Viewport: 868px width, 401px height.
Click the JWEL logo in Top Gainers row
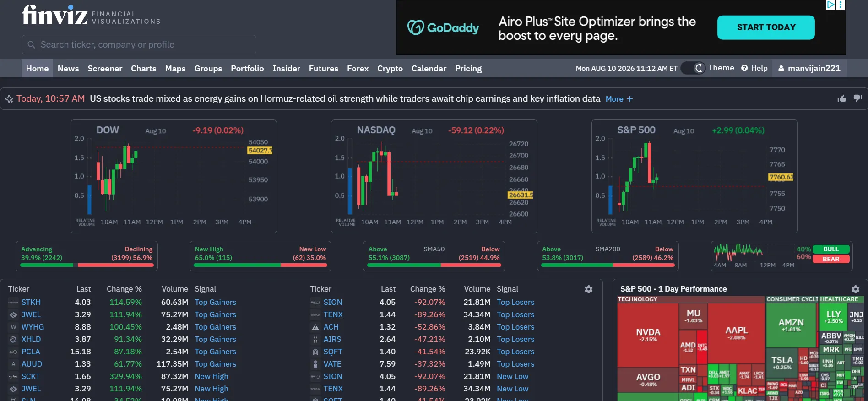click(x=13, y=315)
